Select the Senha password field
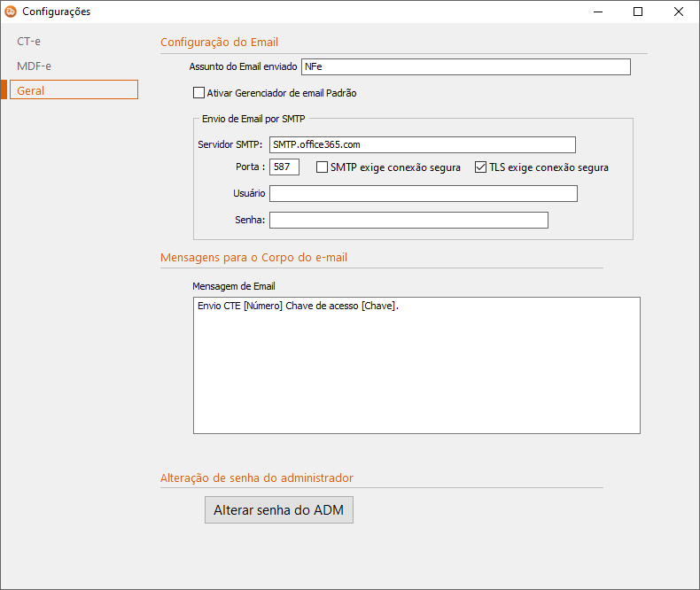Screen dimensions: 700x590 point(408,220)
